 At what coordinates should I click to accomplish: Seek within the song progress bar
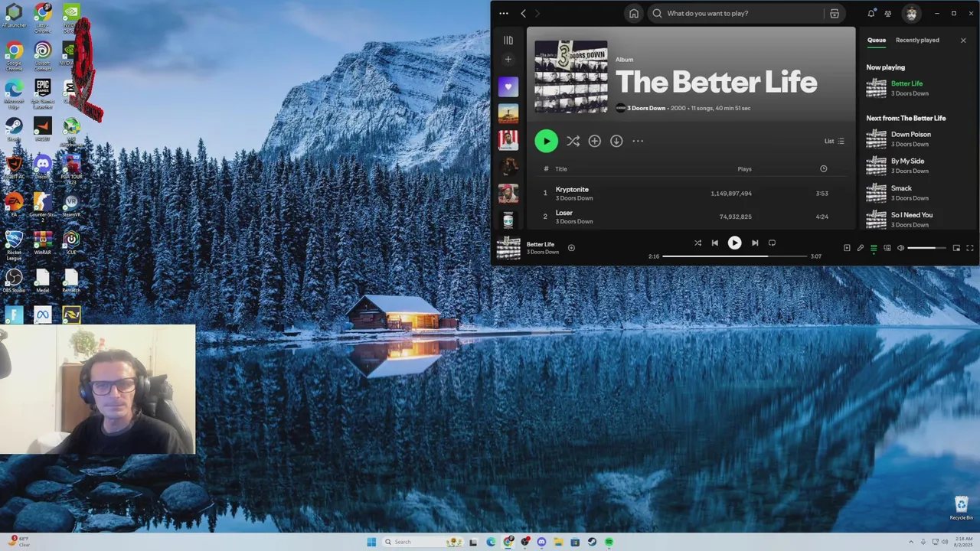[734, 256]
